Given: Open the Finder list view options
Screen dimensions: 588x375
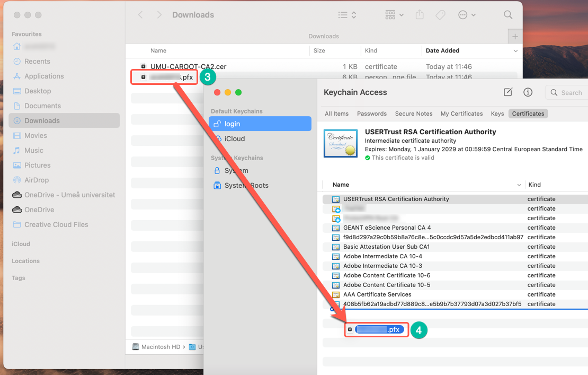Looking at the screenshot, I should click(347, 15).
